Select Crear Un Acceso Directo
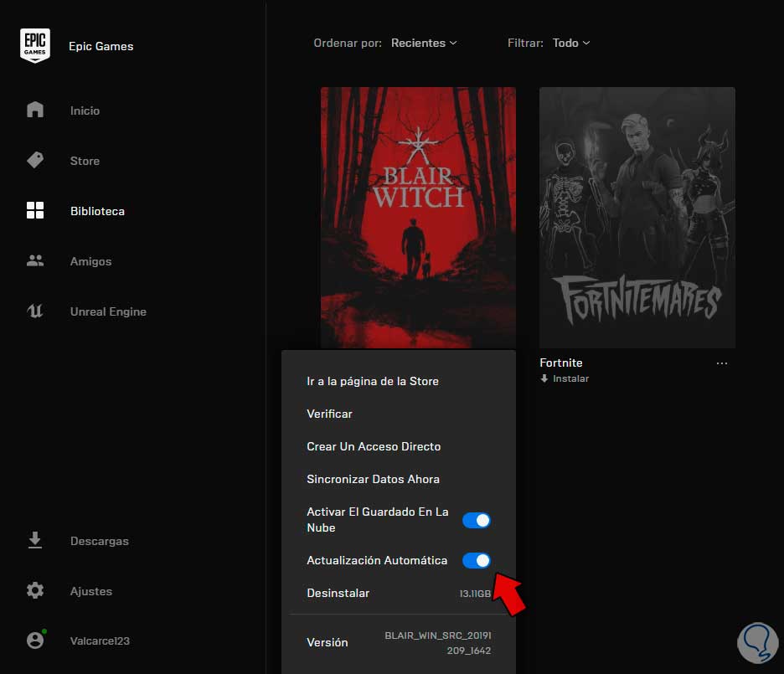Screen dimensions: 784x674 tap(374, 446)
